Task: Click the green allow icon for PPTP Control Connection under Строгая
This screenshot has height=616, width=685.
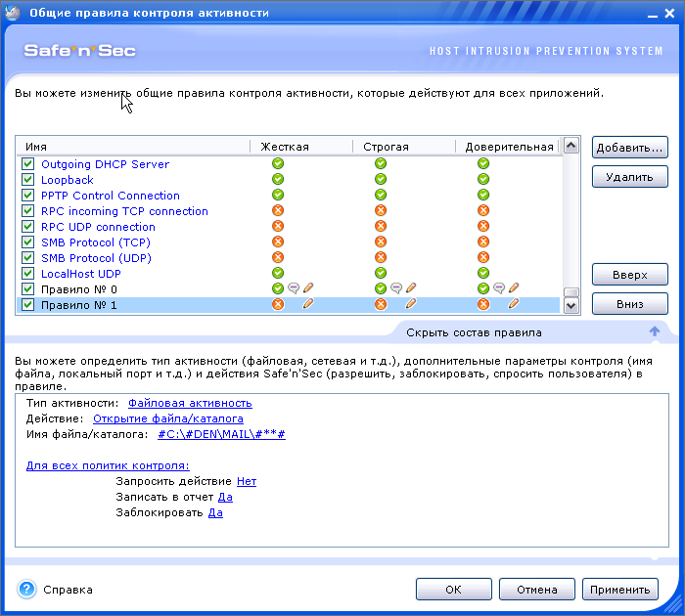Action: pyautogui.click(x=381, y=196)
